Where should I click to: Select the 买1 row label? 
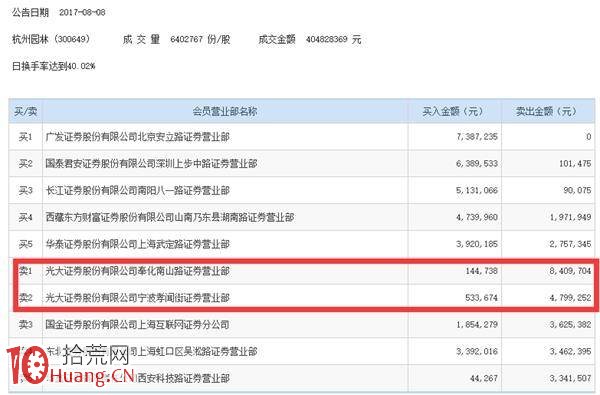[x=26, y=137]
